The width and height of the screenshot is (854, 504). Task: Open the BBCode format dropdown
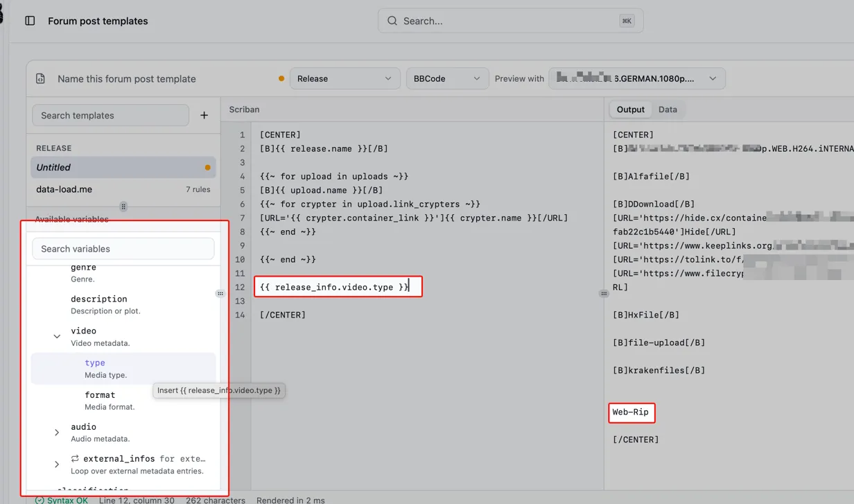(x=447, y=78)
